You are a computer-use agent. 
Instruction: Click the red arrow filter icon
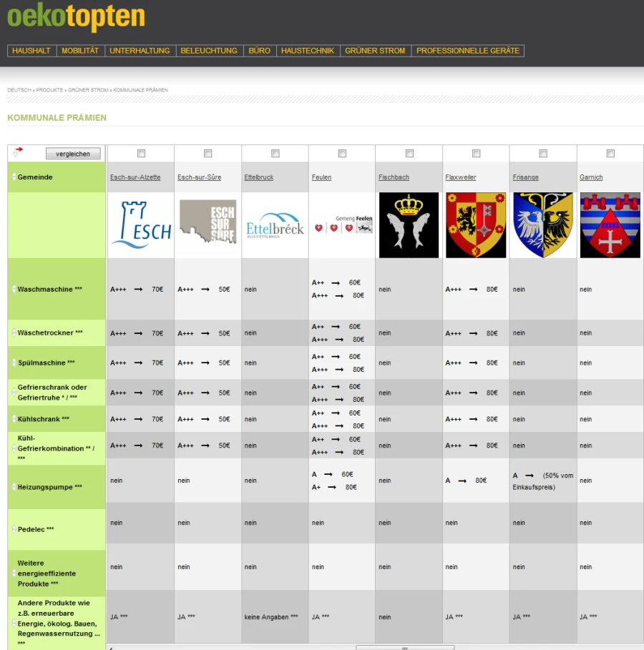pyautogui.click(x=18, y=151)
